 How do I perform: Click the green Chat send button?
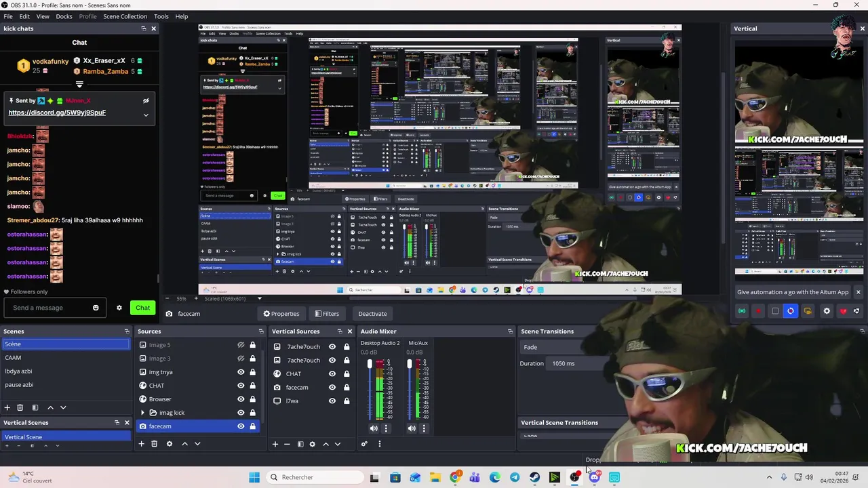pyautogui.click(x=142, y=308)
